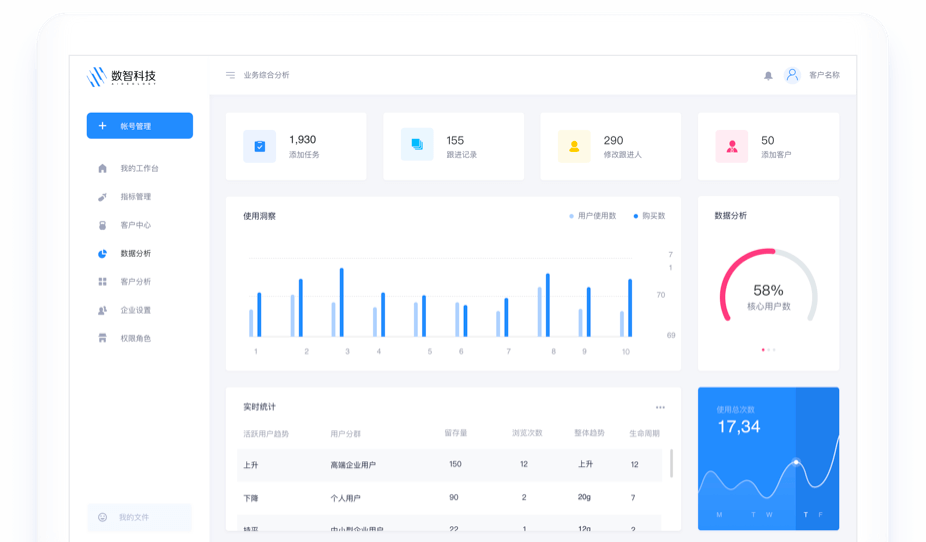
Task: Open the 数据分析 sidebar menu item
Action: point(124,253)
